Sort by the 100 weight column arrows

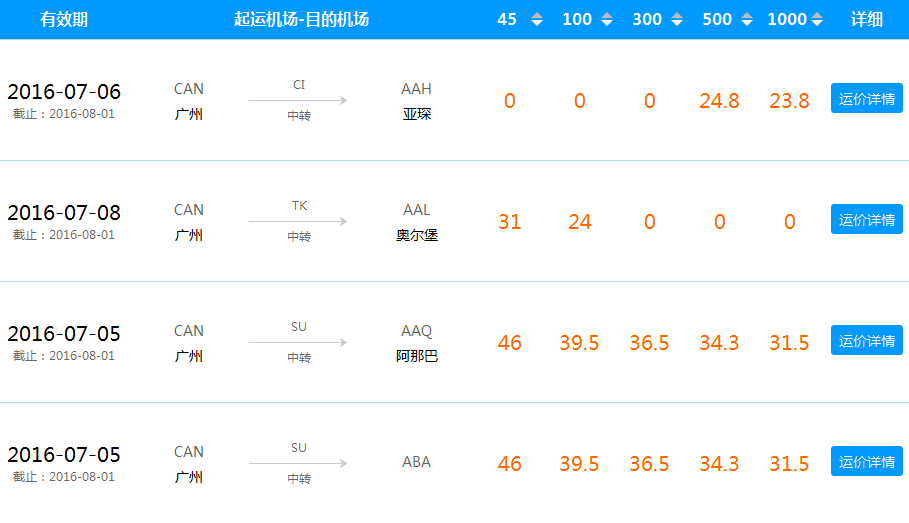[607, 19]
